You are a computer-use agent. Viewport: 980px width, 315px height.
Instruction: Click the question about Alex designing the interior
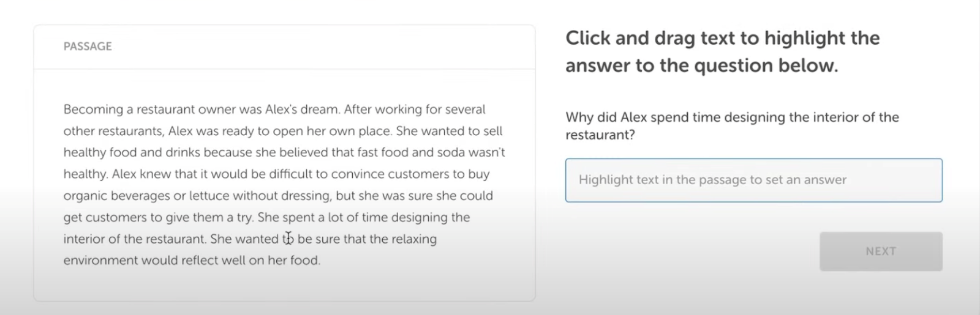point(732,125)
